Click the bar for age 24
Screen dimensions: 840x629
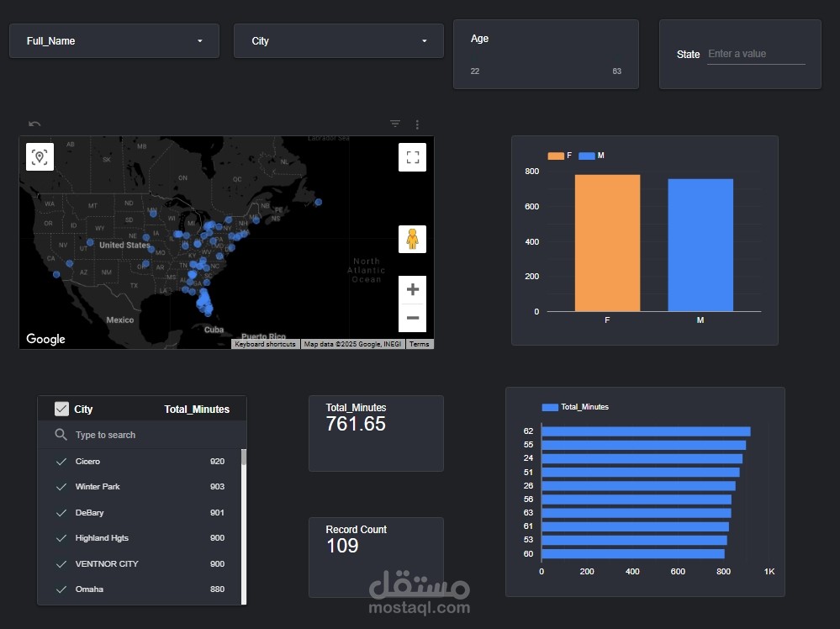pos(642,458)
